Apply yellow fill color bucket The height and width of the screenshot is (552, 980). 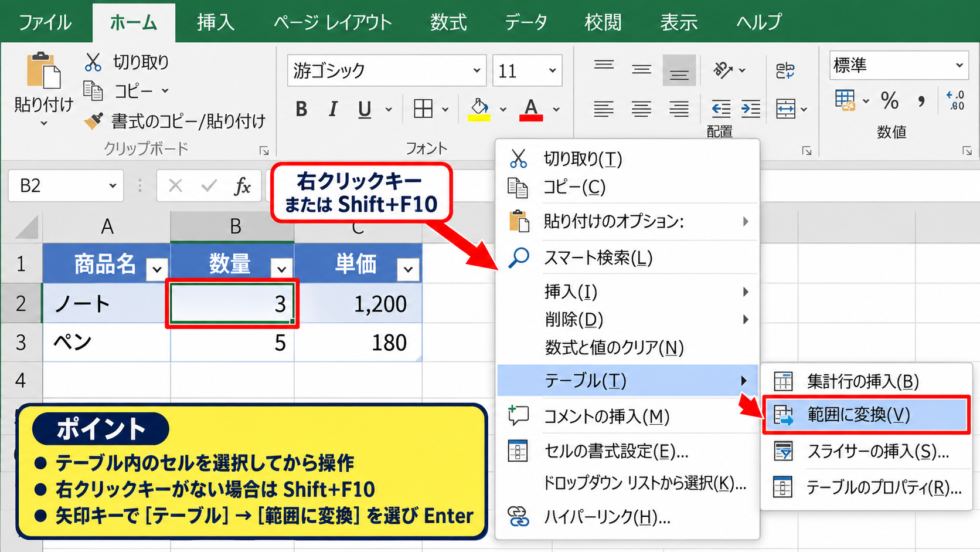(x=479, y=109)
